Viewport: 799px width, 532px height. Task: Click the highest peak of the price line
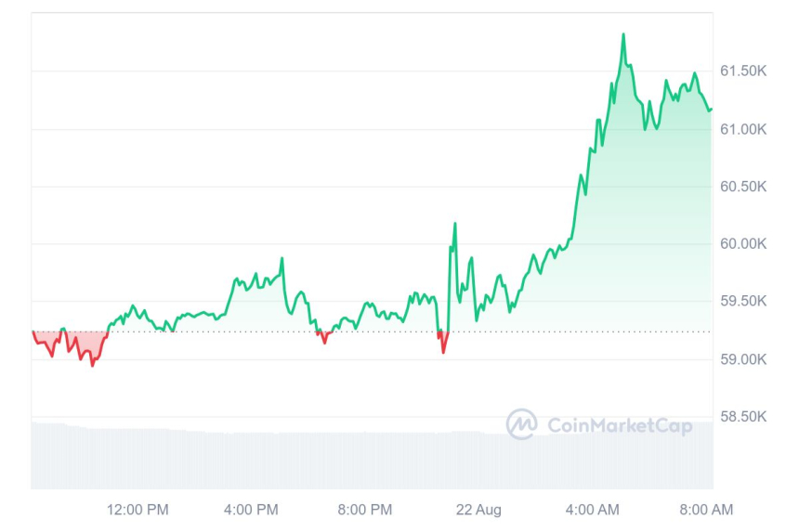pos(622,35)
